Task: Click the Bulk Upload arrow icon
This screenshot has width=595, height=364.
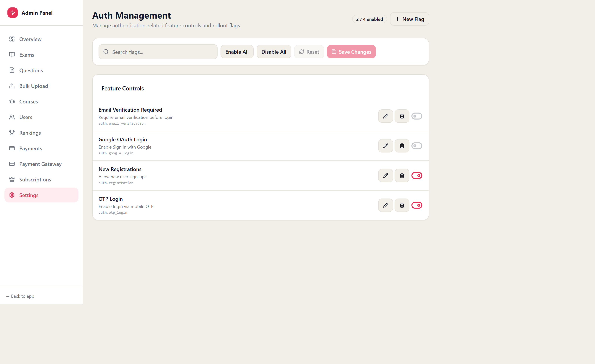Action: (x=12, y=86)
